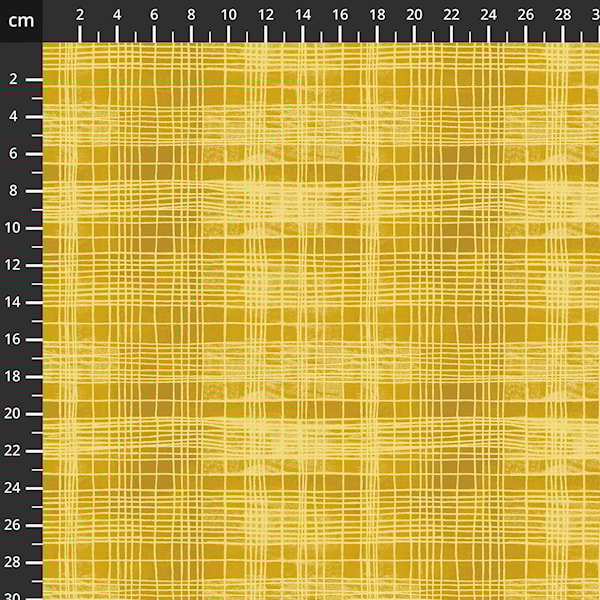The image size is (600, 600).
Task: Click the 14 label on the horizontal ruler
Action: pos(303,15)
